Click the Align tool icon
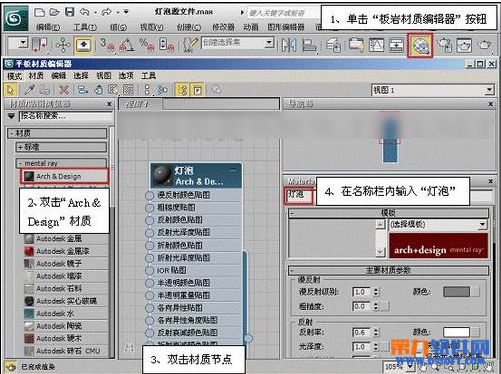Image resolution: width=501 pixels, height=374 pixels. (x=309, y=45)
